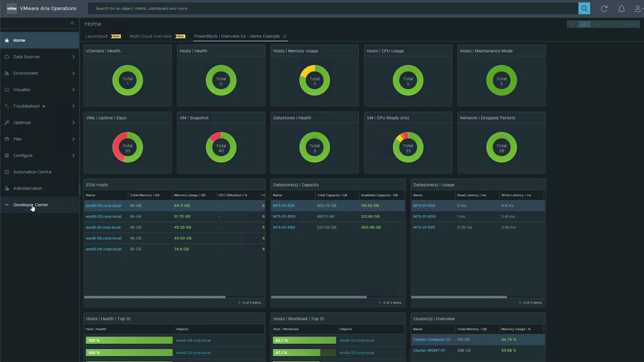Open esxi8-03.corp.local in ESXi Hosts table
Image resolution: width=644 pixels, height=362 pixels.
pyautogui.click(x=103, y=206)
